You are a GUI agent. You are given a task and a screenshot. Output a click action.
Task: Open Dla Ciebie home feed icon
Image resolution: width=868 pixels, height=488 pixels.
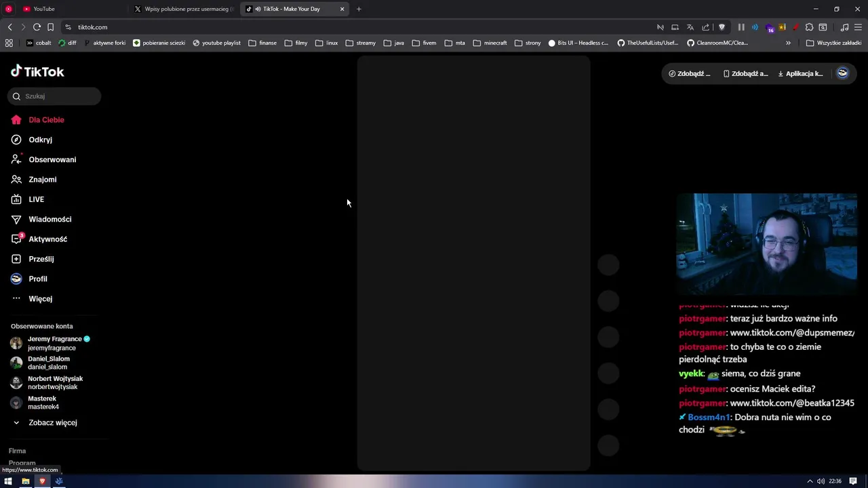pyautogui.click(x=16, y=120)
